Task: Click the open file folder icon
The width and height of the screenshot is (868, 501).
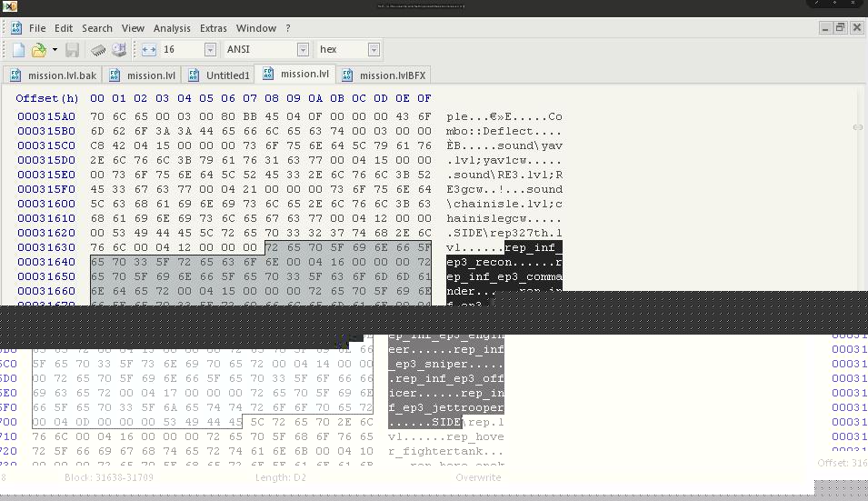Action: 39,50
